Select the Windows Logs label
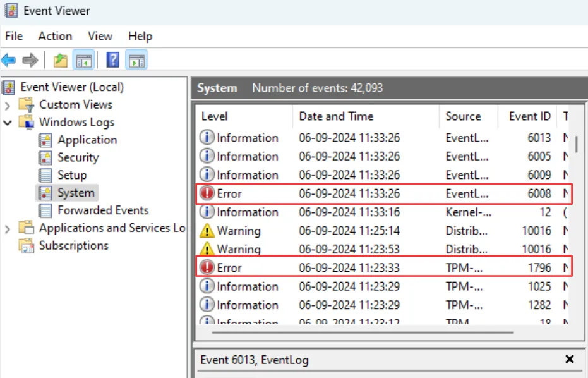Image resolution: width=588 pixels, height=378 pixels. point(77,122)
